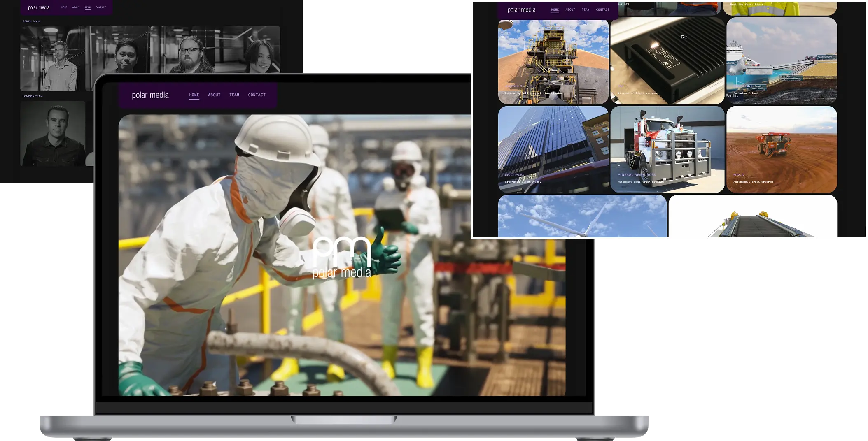Open the Automated haul truck program card
The height and width of the screenshot is (441, 868).
(x=667, y=150)
